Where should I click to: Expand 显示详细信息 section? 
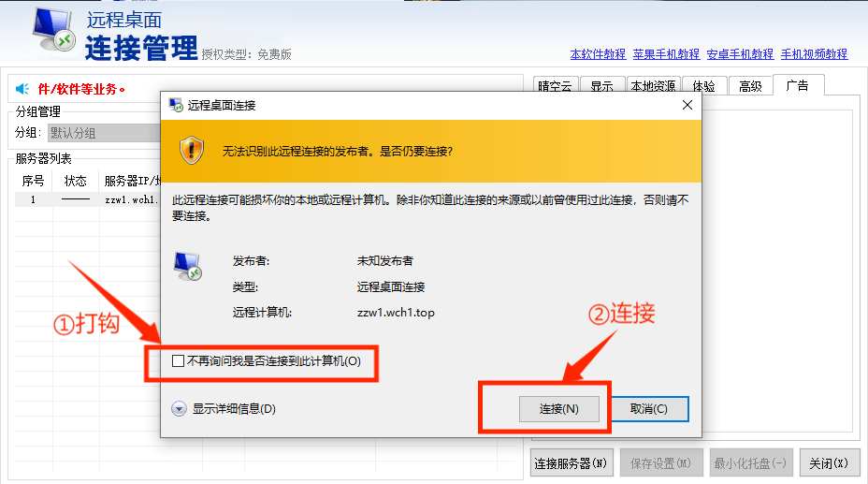point(180,409)
